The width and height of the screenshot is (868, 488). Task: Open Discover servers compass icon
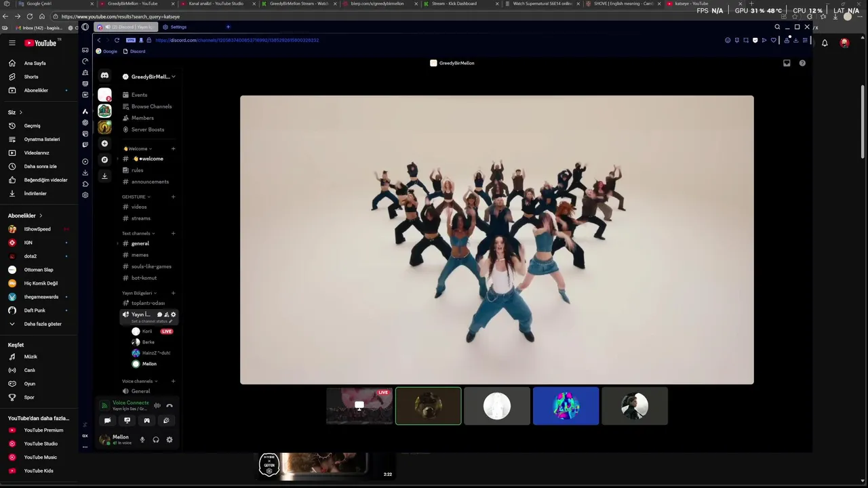tap(104, 160)
